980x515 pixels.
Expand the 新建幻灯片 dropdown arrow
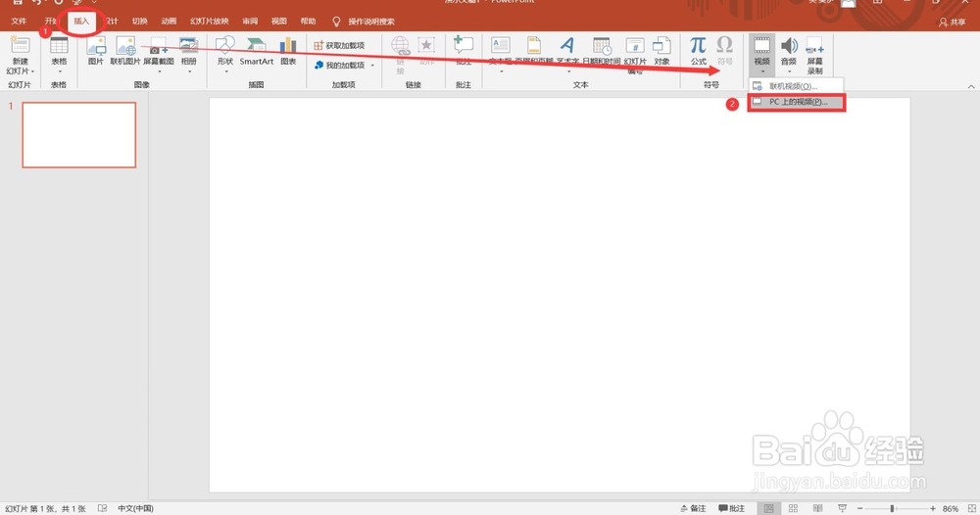(x=32, y=71)
